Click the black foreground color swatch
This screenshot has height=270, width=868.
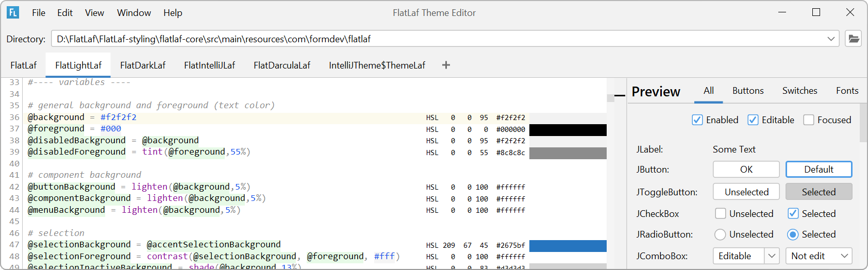click(x=567, y=130)
